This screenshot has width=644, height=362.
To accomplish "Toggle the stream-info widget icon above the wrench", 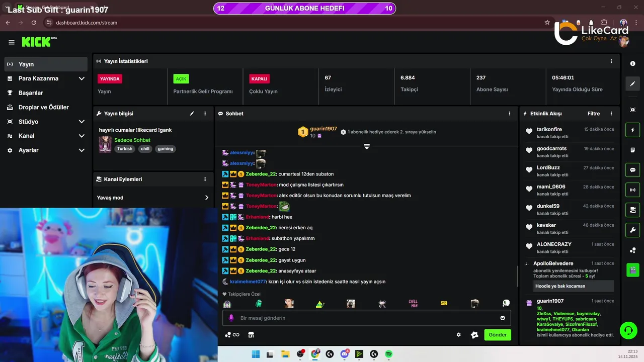I will point(632,210).
